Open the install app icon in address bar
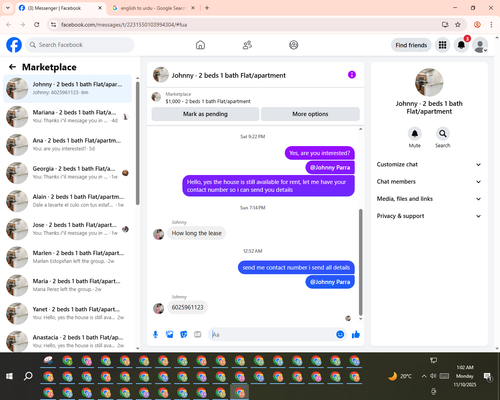The width and height of the screenshot is (500, 400). [445, 25]
